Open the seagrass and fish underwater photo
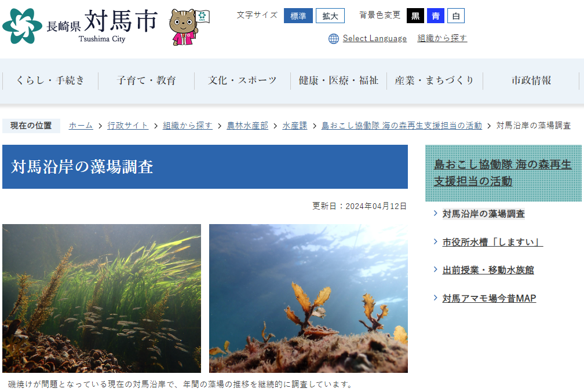 click(102, 298)
